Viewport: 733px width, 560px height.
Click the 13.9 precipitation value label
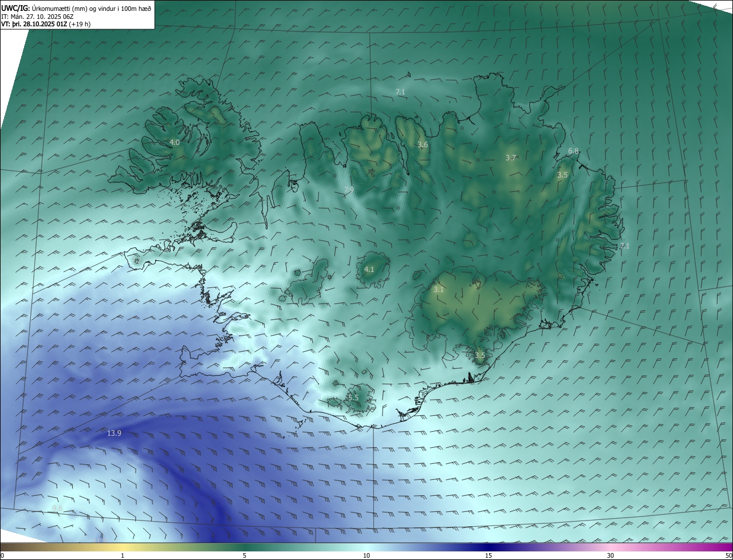[x=114, y=433]
